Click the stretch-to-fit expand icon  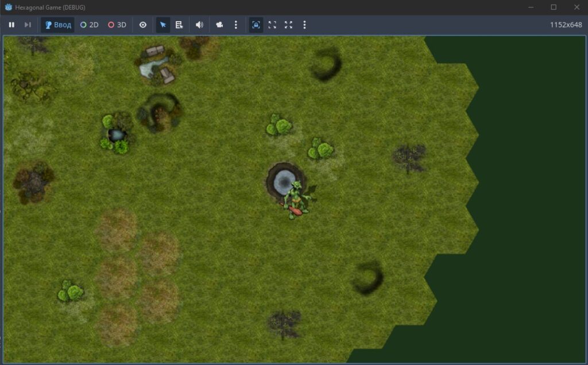pos(272,25)
